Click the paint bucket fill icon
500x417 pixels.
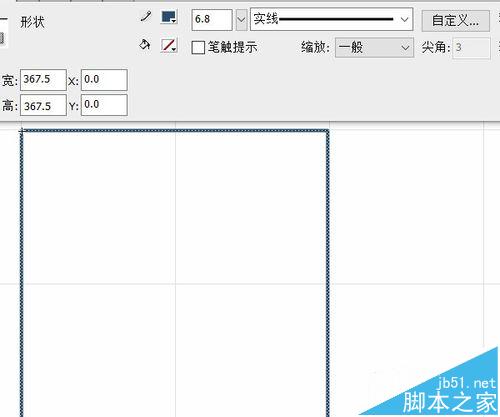[x=145, y=45]
